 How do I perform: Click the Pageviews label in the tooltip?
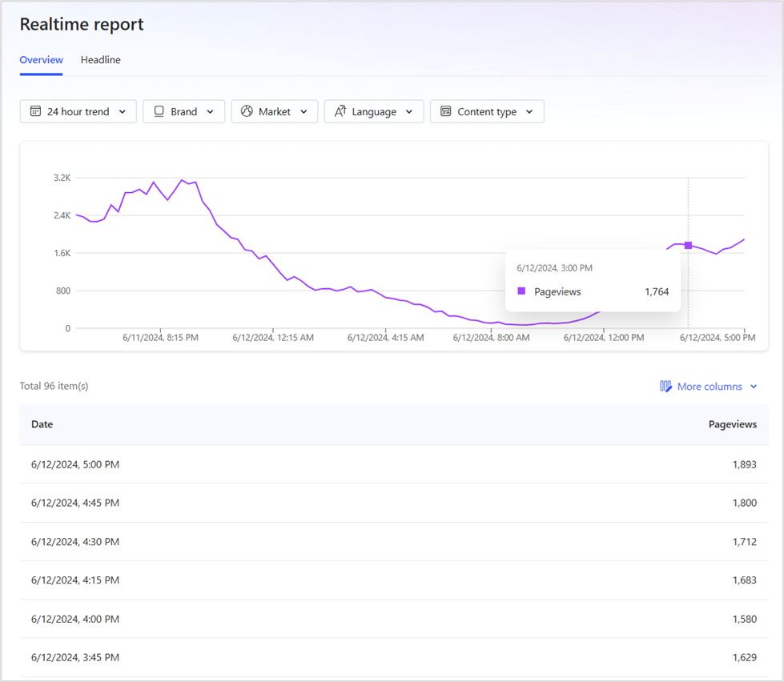point(558,291)
